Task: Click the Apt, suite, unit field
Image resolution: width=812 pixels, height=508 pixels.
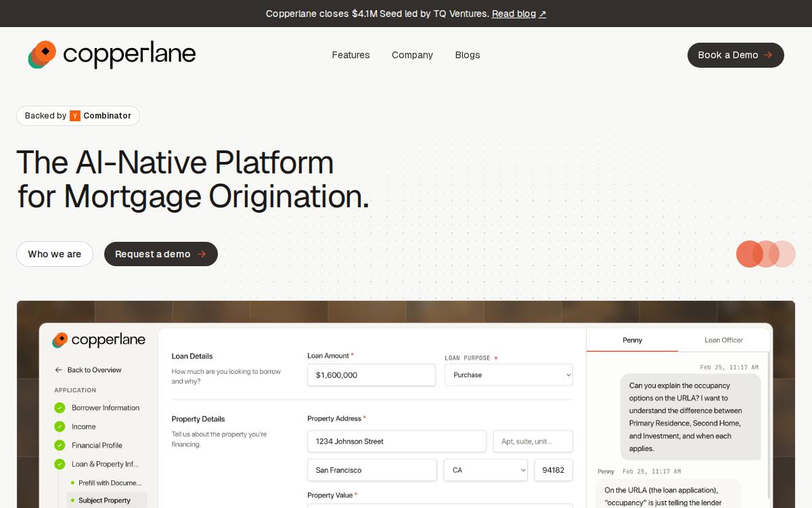Action: (533, 441)
